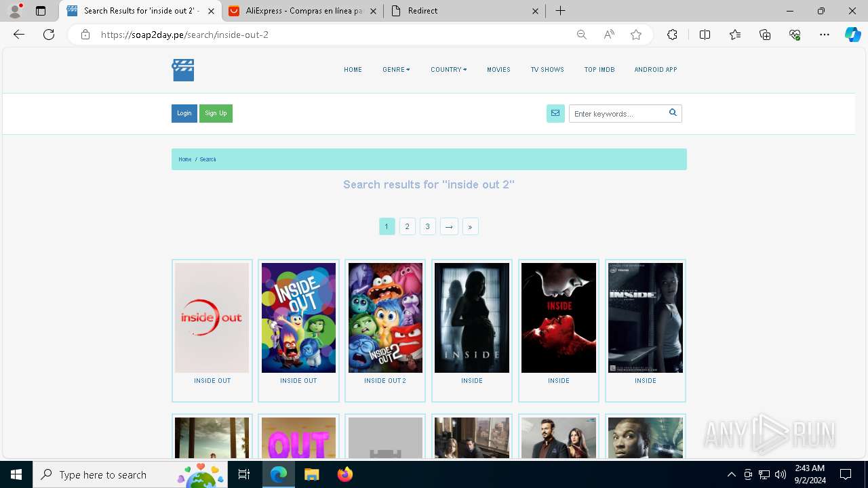Click the next page arrow button
The image size is (868, 488).
tap(449, 226)
